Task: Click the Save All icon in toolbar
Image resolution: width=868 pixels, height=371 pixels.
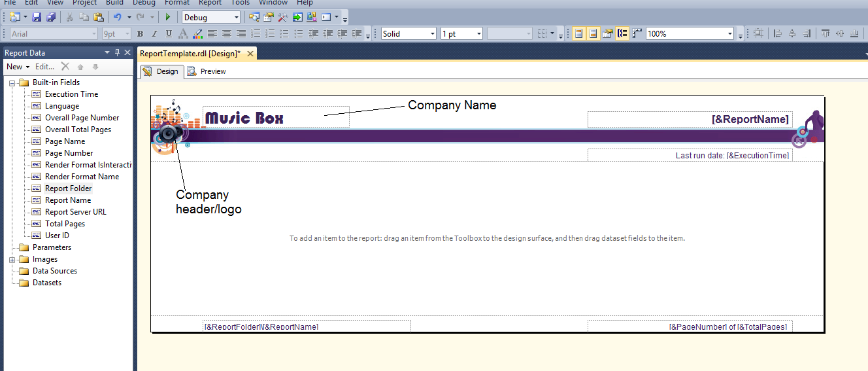Action: click(50, 17)
